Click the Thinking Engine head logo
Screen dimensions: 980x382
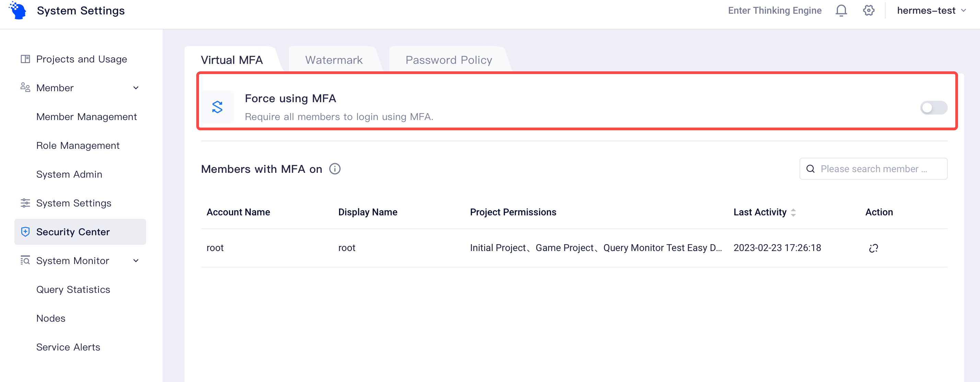[x=18, y=11]
